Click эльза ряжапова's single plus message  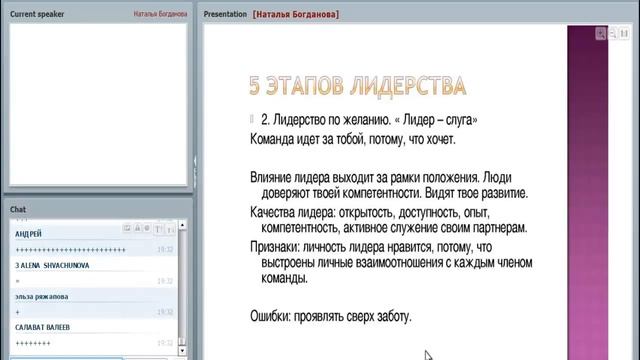18,312
